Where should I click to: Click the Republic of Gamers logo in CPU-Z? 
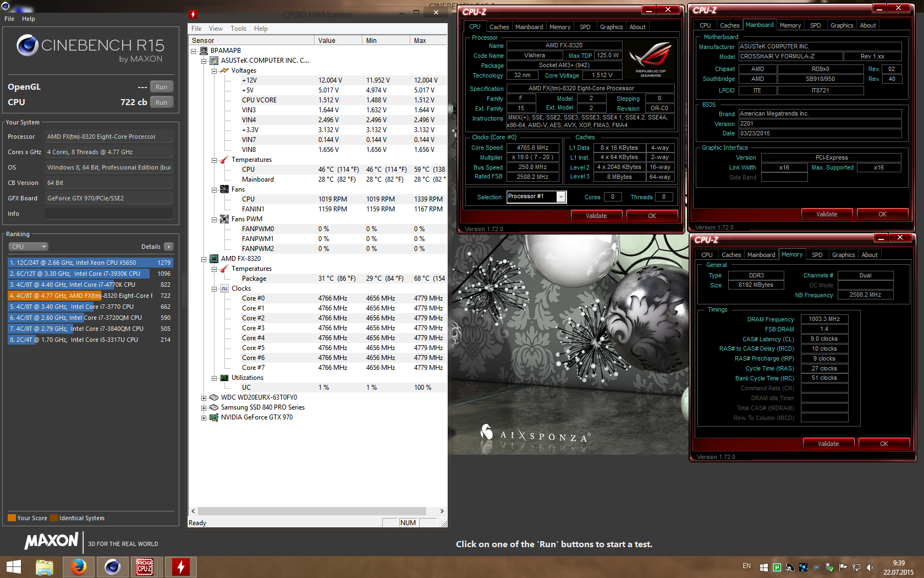[x=651, y=59]
